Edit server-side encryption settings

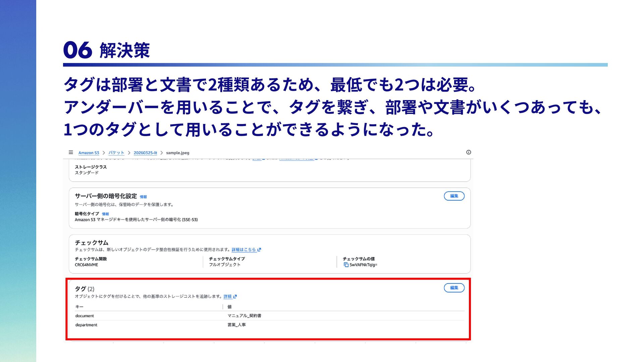pyautogui.click(x=454, y=196)
